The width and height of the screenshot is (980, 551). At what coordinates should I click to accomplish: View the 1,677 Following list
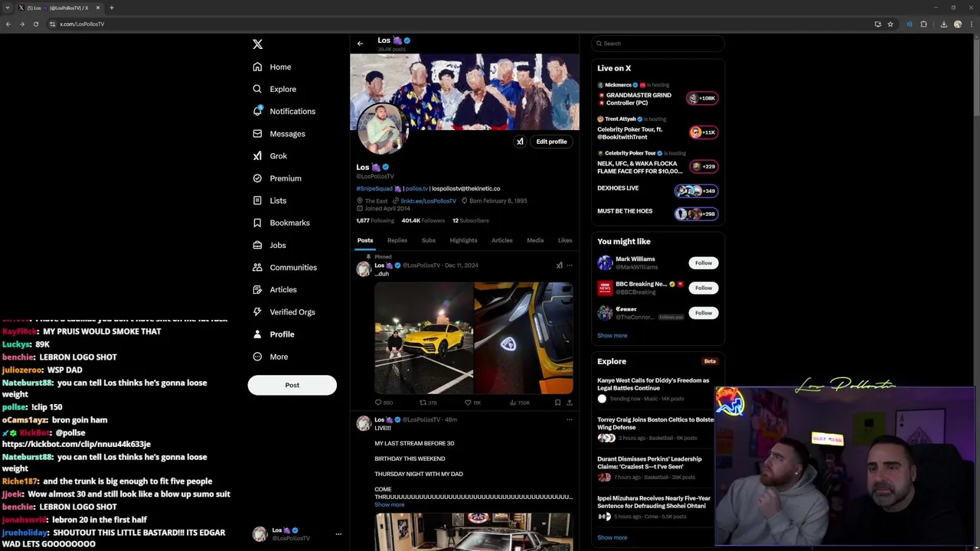point(375,220)
